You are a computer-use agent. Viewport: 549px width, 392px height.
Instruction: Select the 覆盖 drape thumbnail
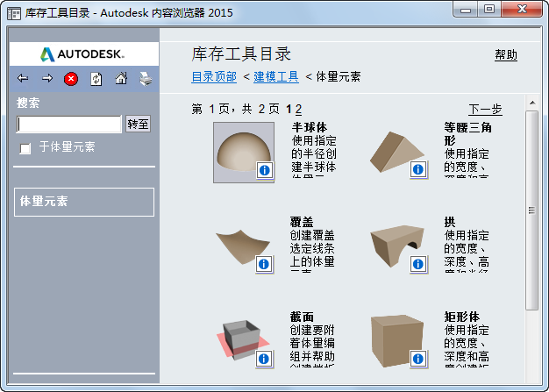(243, 247)
